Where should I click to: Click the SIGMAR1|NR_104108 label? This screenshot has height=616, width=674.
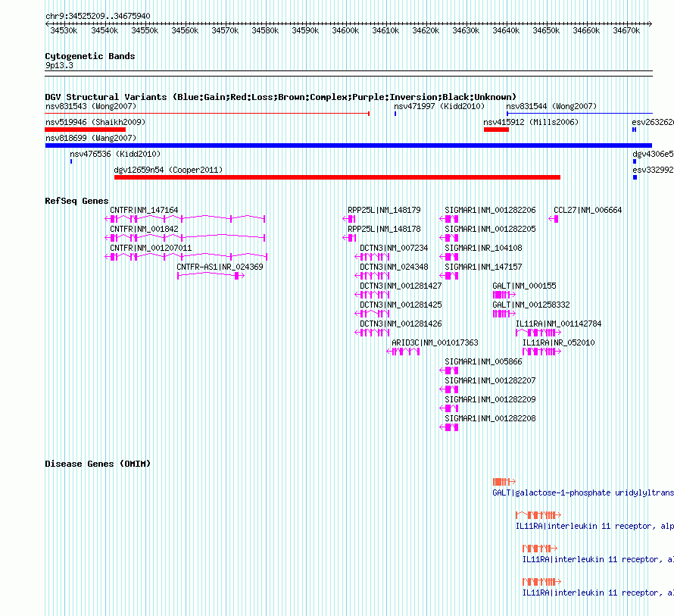(x=484, y=248)
